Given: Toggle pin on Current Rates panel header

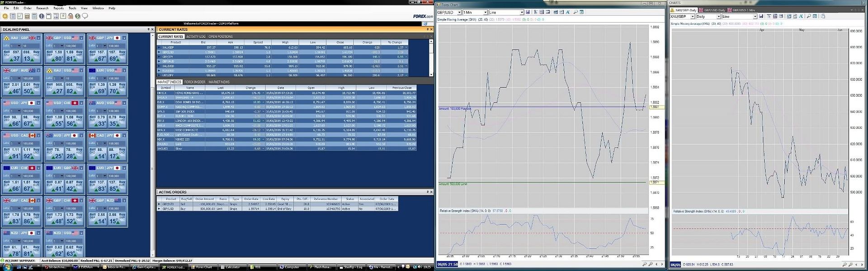Looking at the screenshot, I should coord(427,29).
